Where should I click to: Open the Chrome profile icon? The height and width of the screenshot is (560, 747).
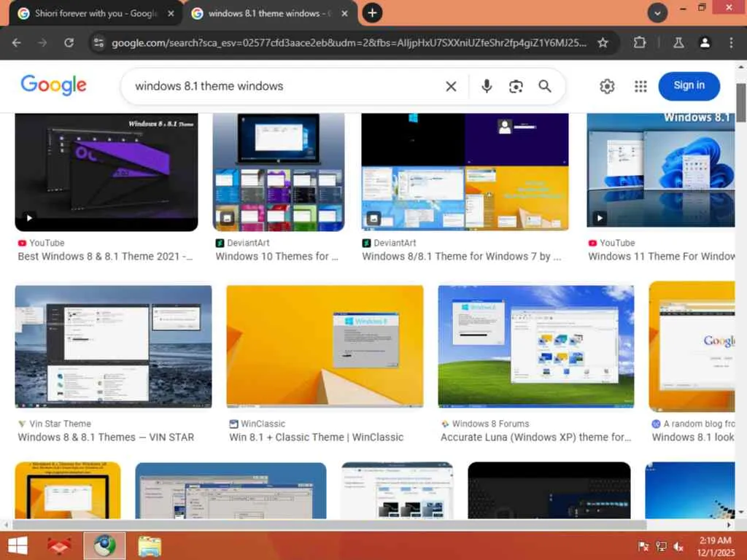pyautogui.click(x=705, y=43)
